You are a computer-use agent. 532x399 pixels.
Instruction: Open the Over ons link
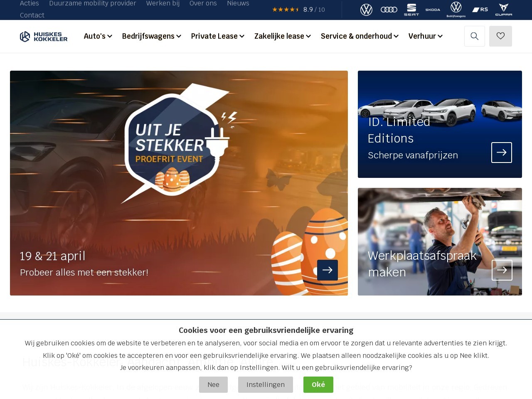pos(203,3)
